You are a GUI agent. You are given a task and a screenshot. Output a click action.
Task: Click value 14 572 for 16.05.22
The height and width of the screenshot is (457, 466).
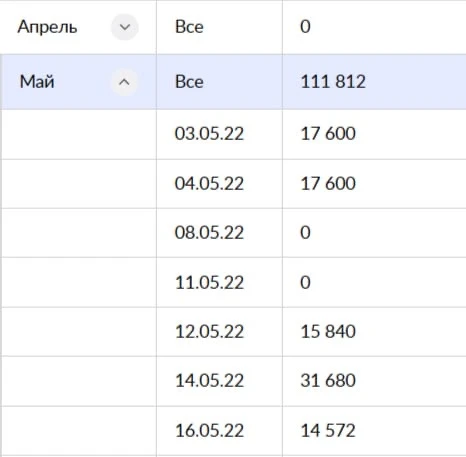[x=328, y=430]
